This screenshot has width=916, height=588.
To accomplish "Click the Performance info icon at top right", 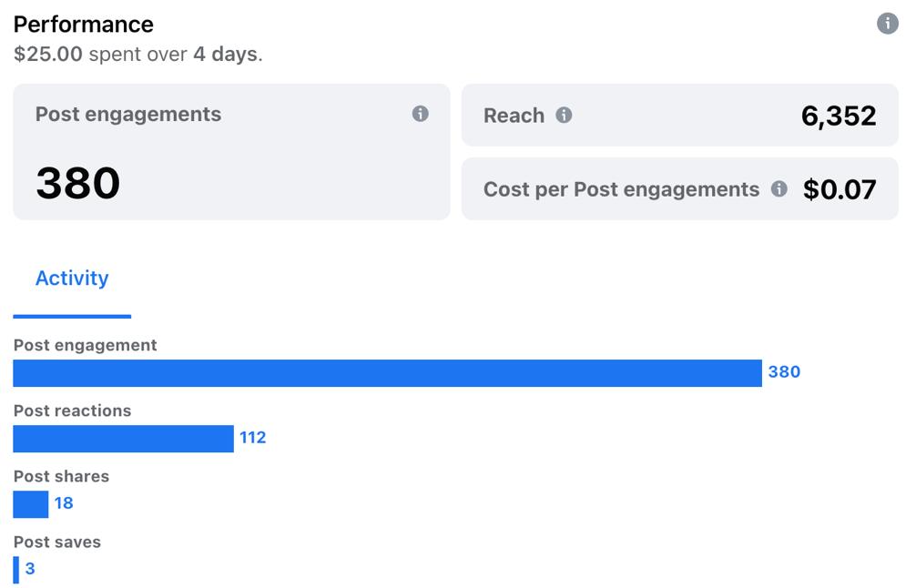I will coord(887,24).
